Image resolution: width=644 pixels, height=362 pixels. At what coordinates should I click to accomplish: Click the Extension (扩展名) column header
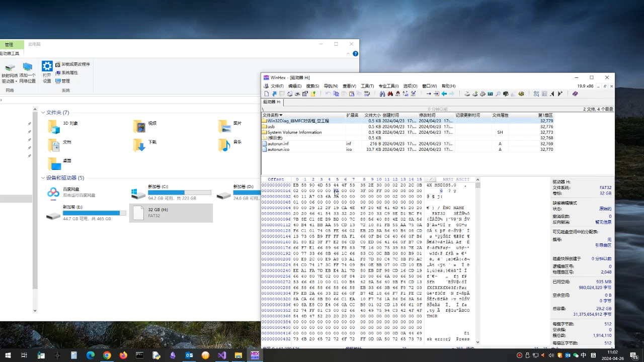352,116
